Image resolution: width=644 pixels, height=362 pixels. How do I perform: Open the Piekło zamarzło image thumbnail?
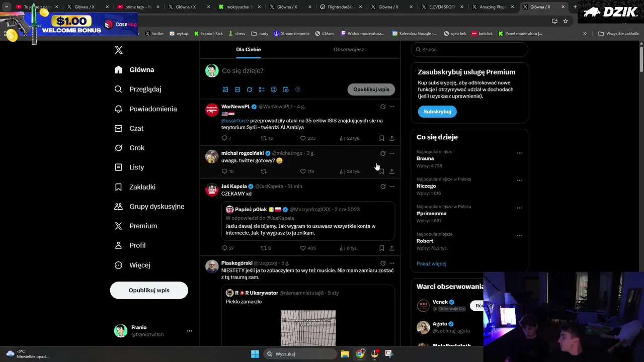(308, 328)
